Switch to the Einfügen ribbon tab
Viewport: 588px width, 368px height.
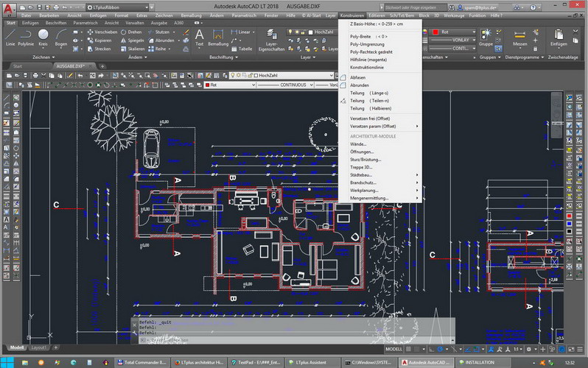[30, 23]
